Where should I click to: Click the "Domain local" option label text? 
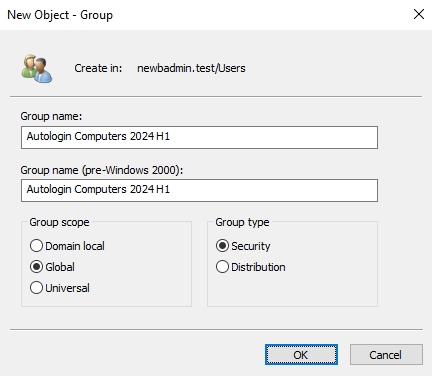click(x=75, y=246)
